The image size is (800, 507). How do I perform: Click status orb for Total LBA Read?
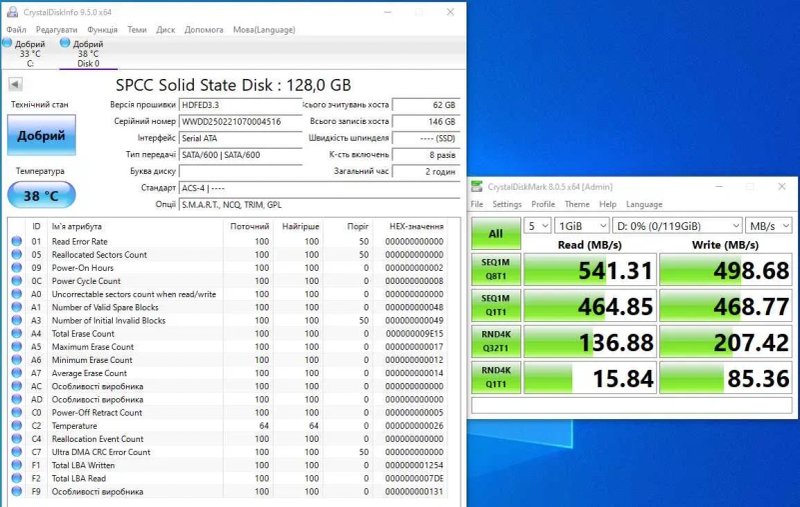coord(16,478)
